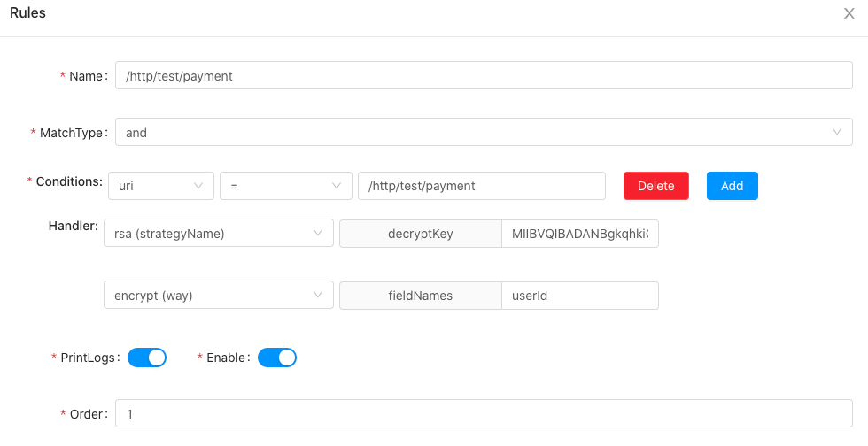Screen dimensions: 868x446
Task: Click the Order input field
Action: pyautogui.click(x=484, y=414)
